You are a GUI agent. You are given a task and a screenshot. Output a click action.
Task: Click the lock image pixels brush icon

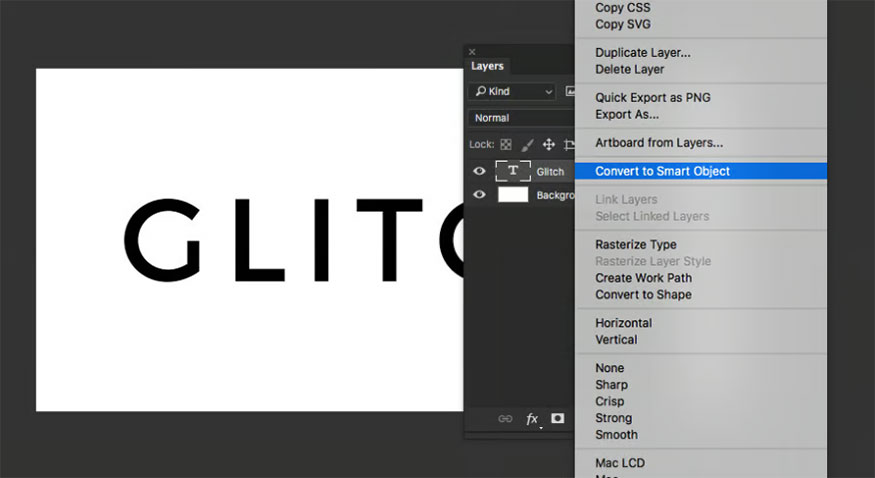pos(527,145)
